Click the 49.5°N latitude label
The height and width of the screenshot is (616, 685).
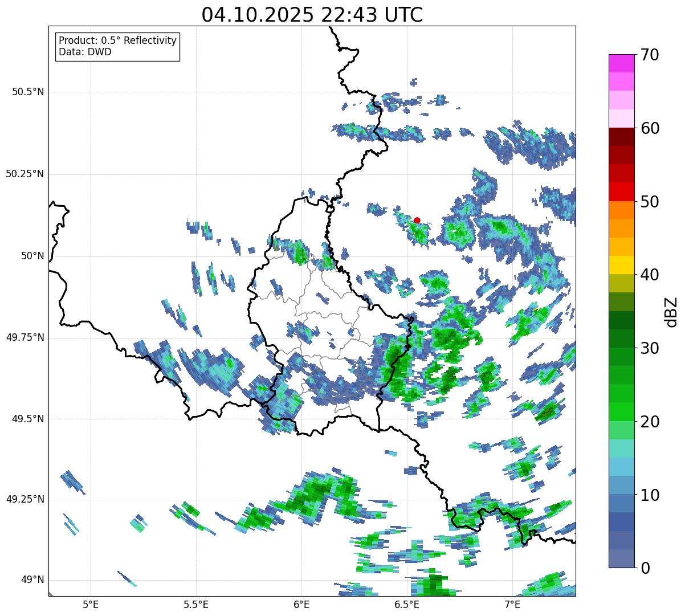point(28,419)
